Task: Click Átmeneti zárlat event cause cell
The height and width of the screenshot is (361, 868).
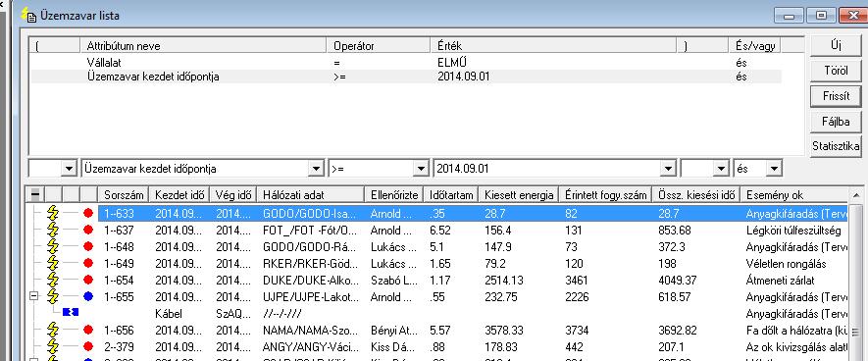Action: (x=780, y=281)
